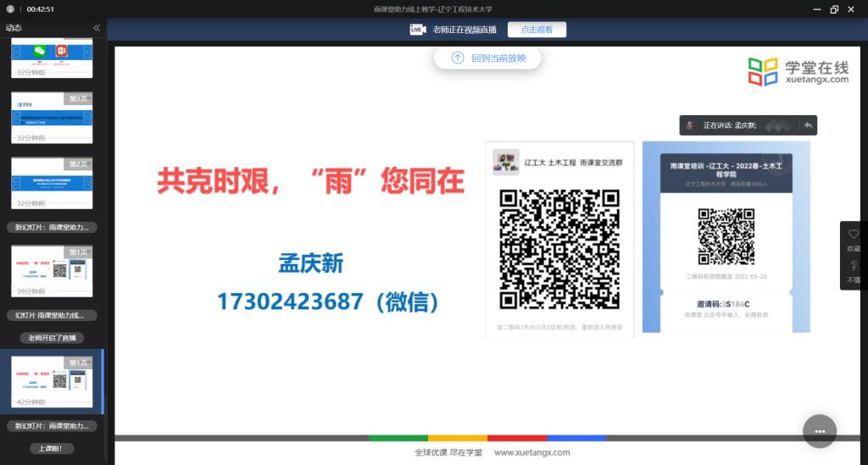868x465 pixels.
Task: Click the small 雨课堂培训 class QR code
Action: pos(726,236)
